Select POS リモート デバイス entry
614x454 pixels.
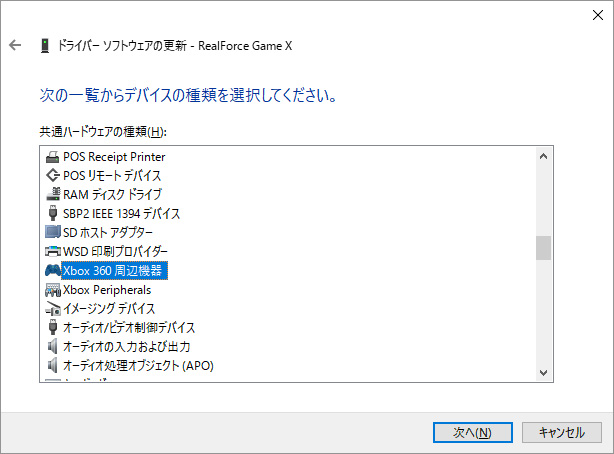(x=112, y=175)
